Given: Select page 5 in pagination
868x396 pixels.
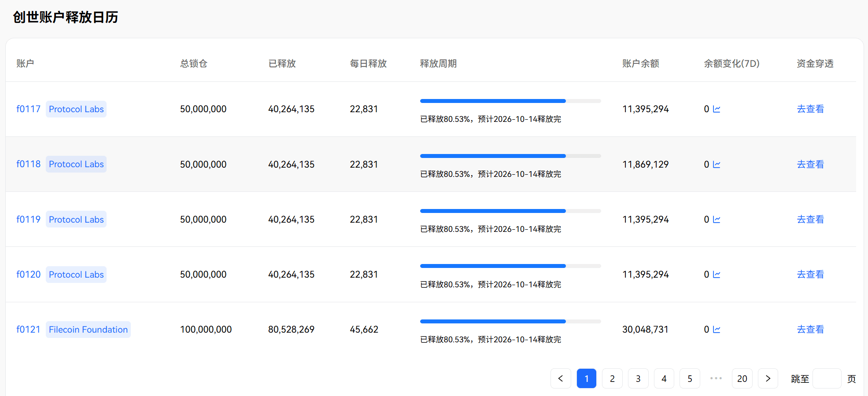Looking at the screenshot, I should click(690, 378).
